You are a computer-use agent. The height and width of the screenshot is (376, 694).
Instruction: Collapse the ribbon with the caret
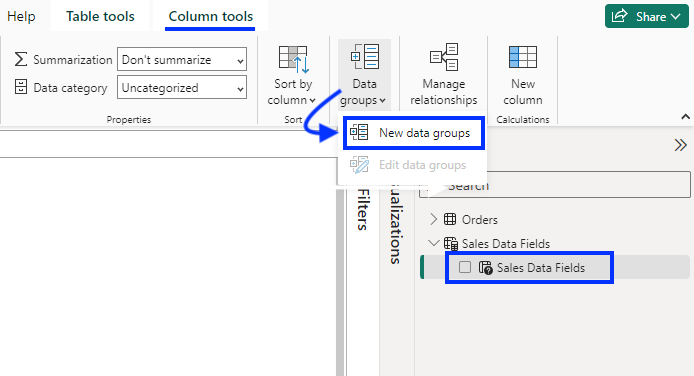(x=685, y=117)
